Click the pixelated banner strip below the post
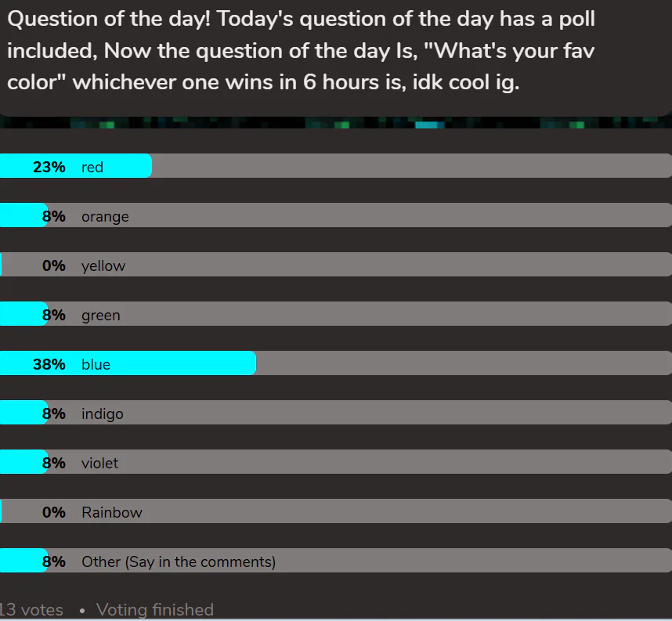This screenshot has height=621, width=672. 337,124
